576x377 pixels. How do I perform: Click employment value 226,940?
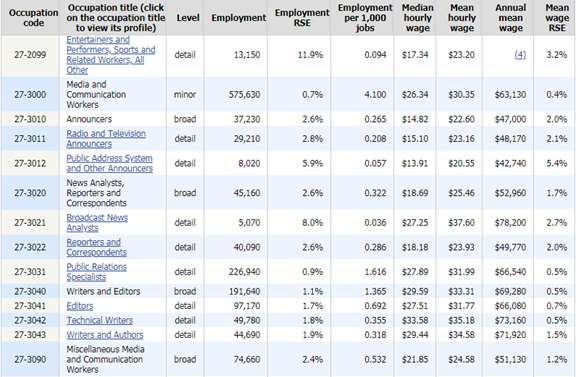(244, 272)
